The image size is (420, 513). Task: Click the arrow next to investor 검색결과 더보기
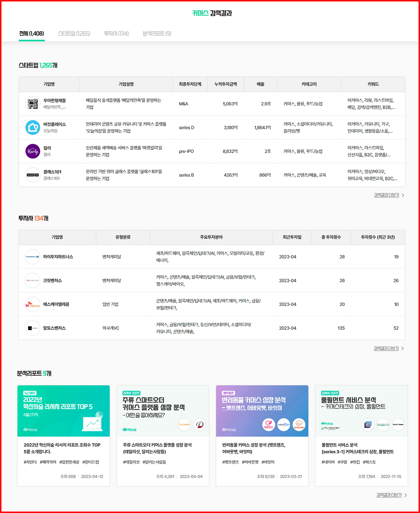(403, 348)
